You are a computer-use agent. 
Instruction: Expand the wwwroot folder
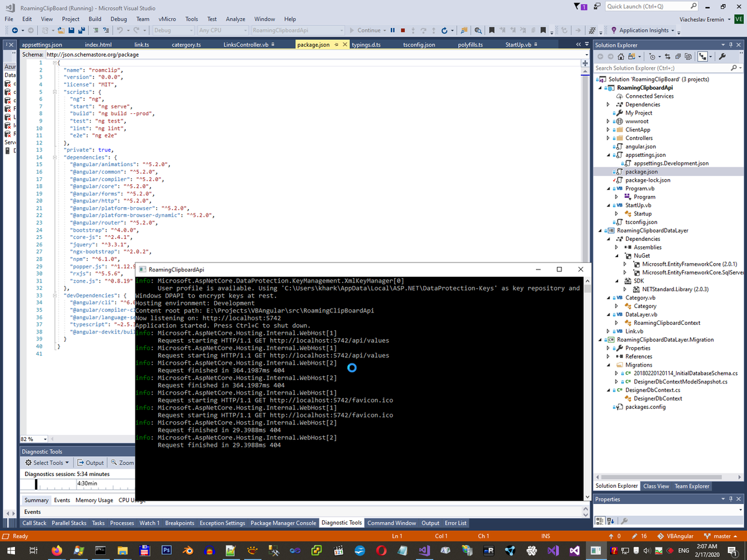click(x=607, y=121)
